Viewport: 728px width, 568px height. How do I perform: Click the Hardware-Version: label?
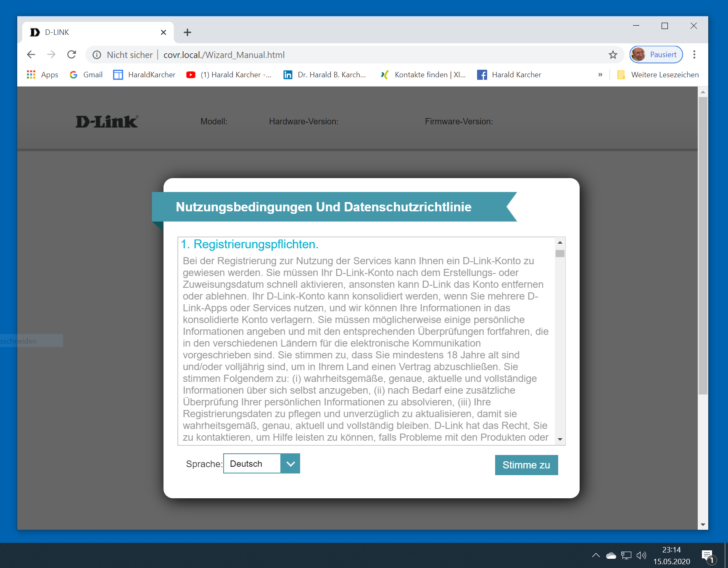click(303, 121)
